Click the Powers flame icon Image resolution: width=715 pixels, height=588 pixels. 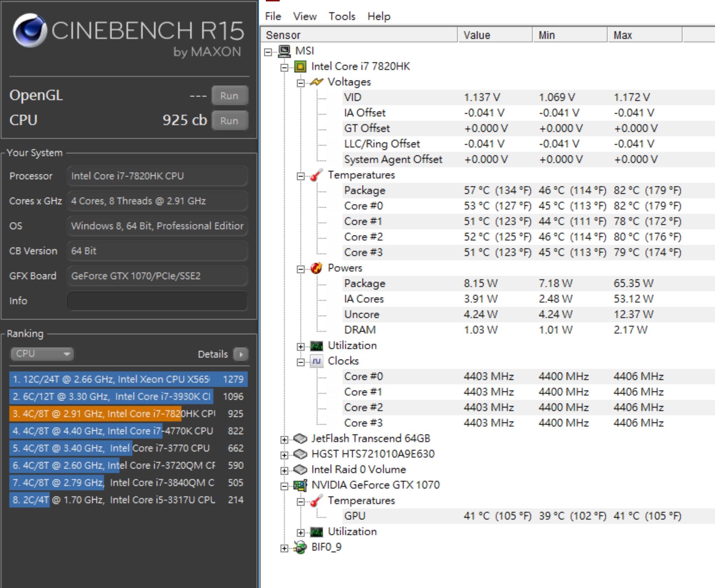tap(317, 268)
